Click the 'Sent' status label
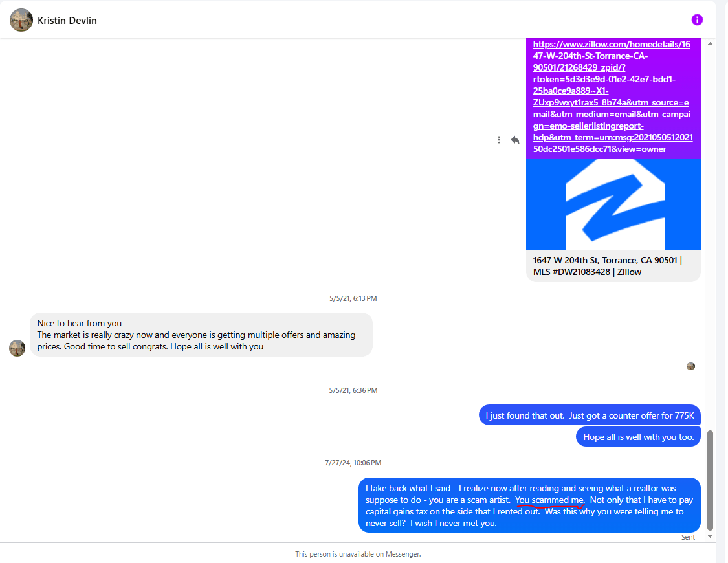728x563 pixels. point(688,537)
